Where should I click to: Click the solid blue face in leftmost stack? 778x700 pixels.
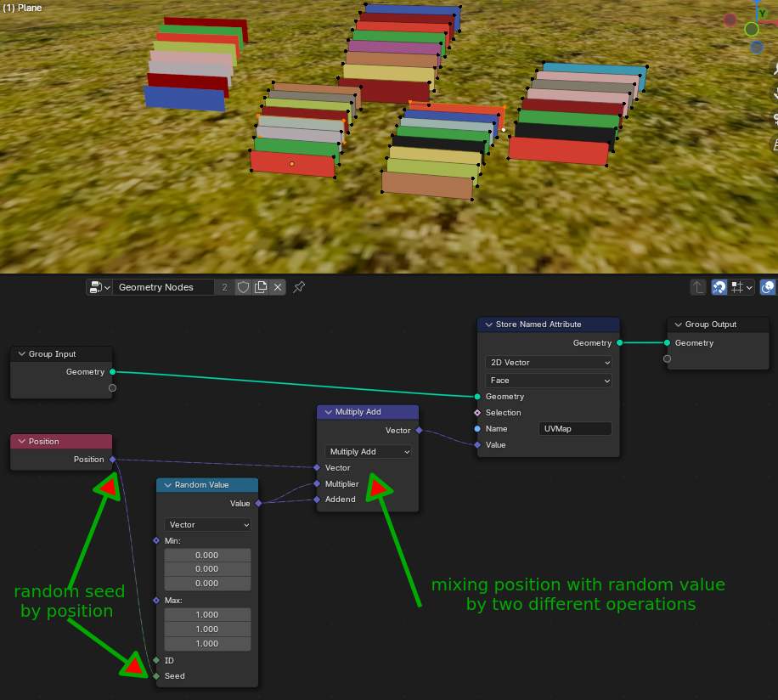point(184,99)
